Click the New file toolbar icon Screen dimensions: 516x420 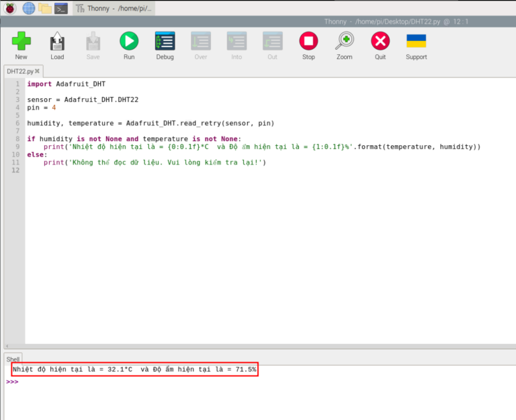click(x=21, y=42)
